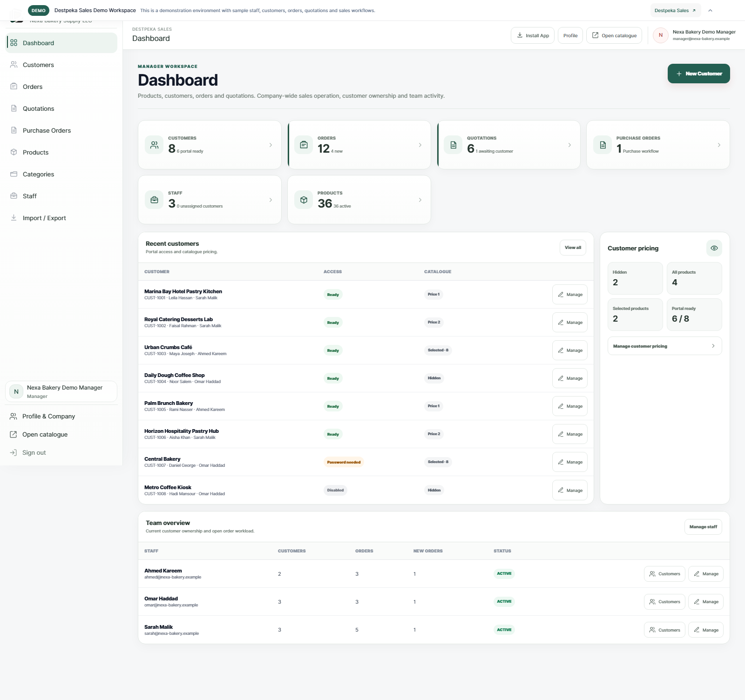Click the Portal ready 6 / 8 tile
Image resolution: width=745 pixels, height=700 pixels.
click(x=694, y=315)
